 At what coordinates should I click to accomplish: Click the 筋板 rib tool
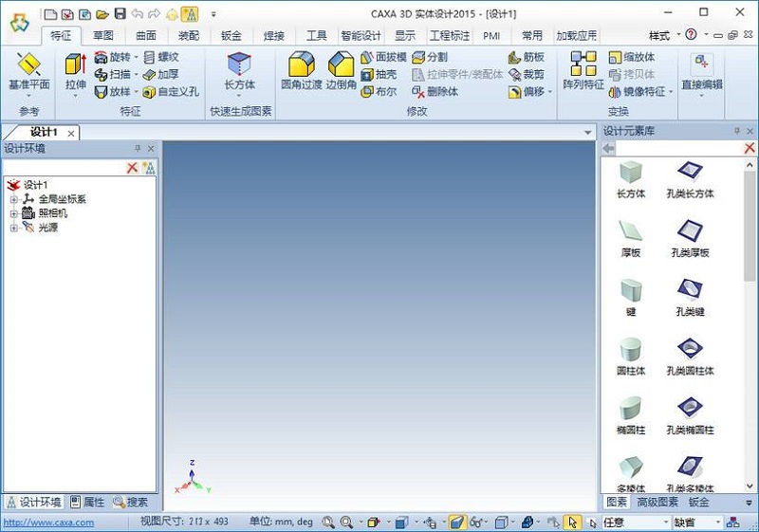click(x=527, y=57)
